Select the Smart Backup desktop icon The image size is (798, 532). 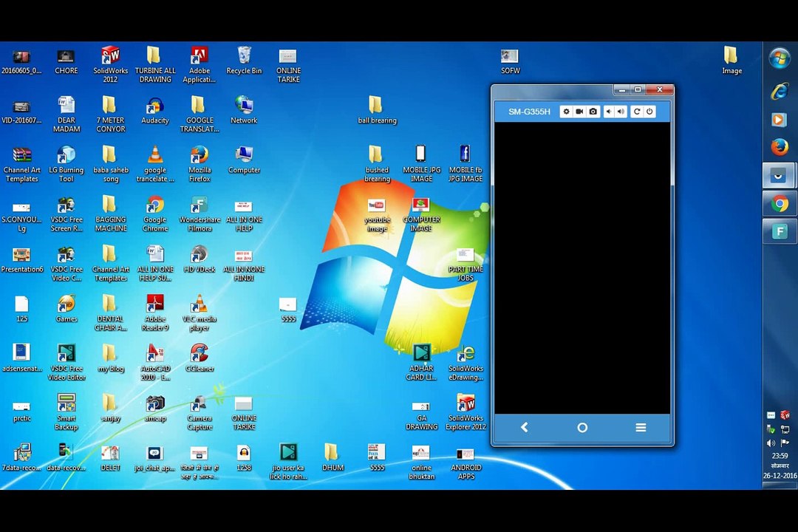(x=66, y=412)
